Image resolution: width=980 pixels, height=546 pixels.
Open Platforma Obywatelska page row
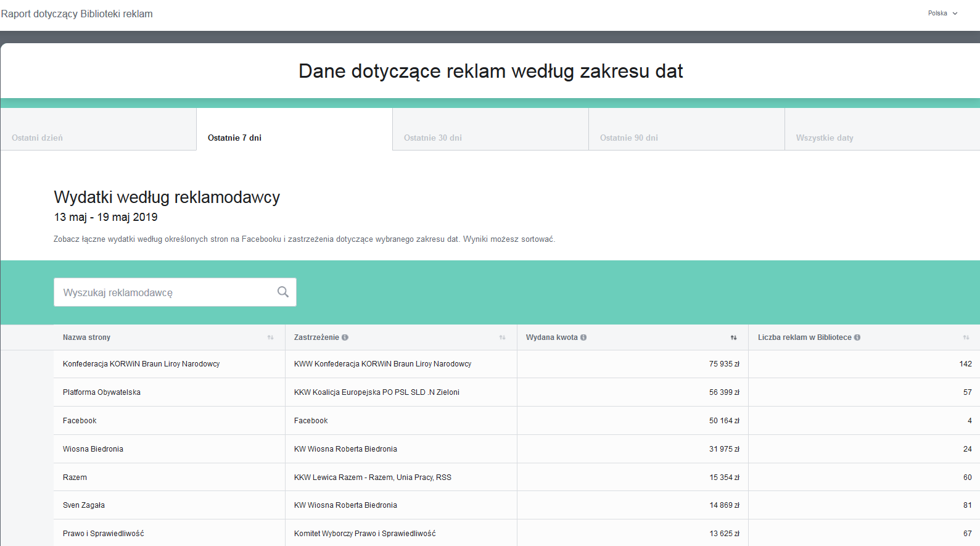[x=102, y=392]
